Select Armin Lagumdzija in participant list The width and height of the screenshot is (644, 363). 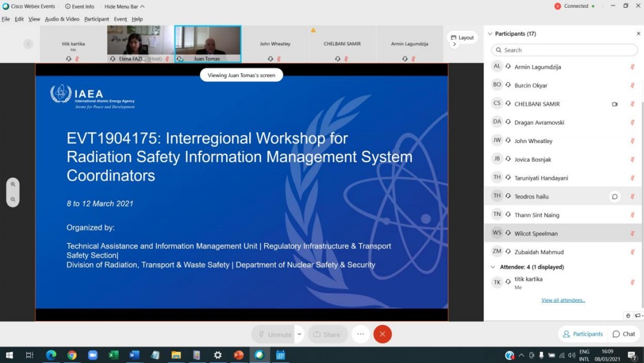tap(563, 67)
